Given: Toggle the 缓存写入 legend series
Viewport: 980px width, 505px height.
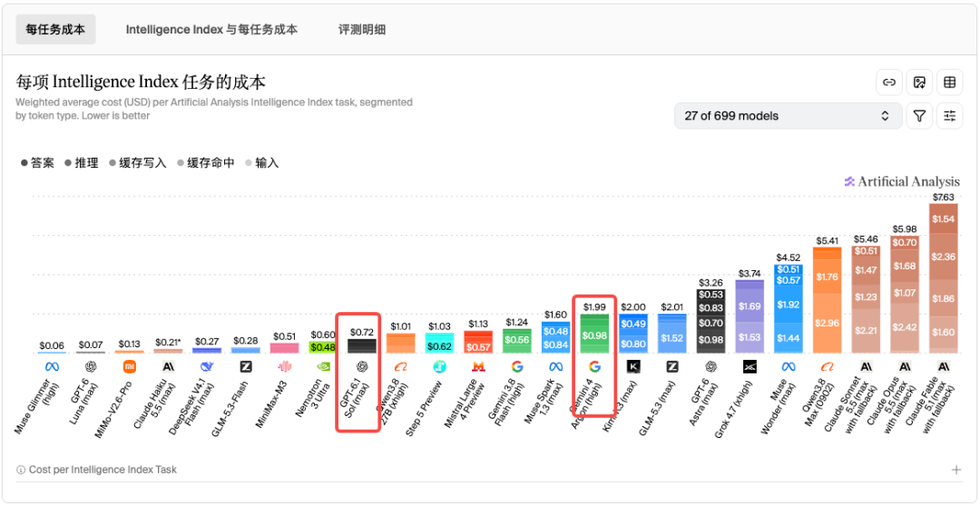Looking at the screenshot, I should click(x=138, y=163).
